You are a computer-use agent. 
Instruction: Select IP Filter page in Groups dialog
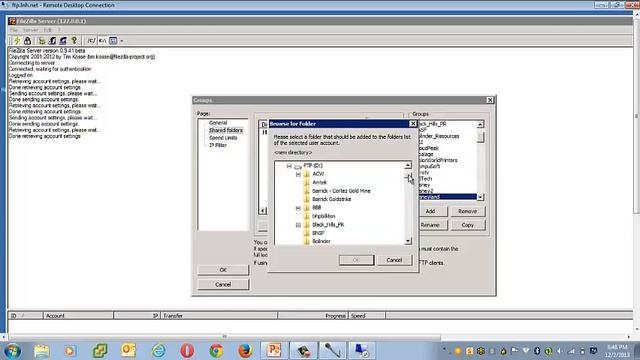pos(218,145)
